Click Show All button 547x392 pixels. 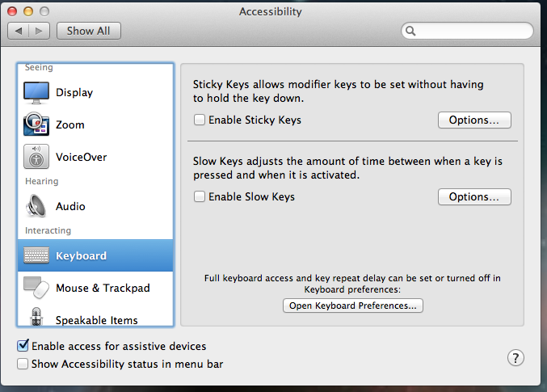pyautogui.click(x=89, y=31)
